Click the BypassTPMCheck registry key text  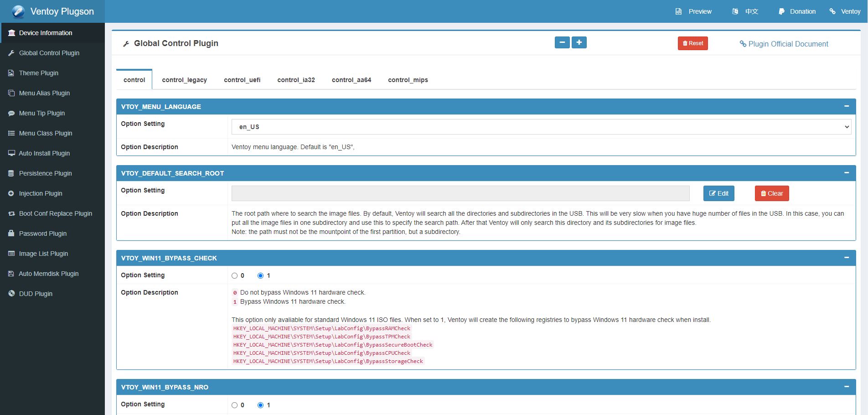coord(322,337)
